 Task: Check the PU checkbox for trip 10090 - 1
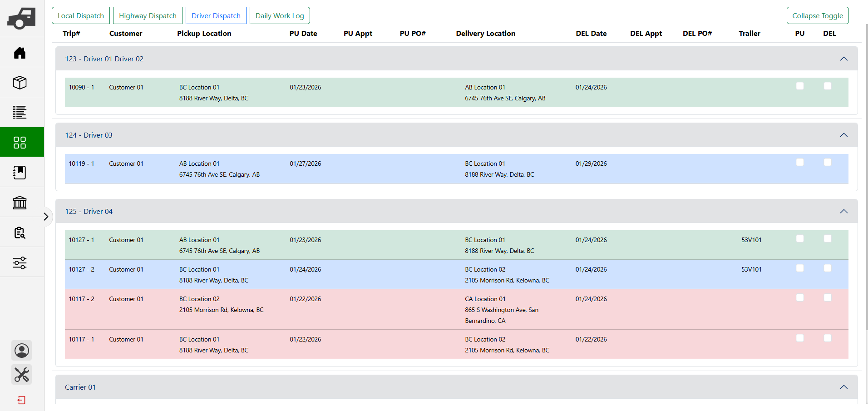[x=800, y=86]
